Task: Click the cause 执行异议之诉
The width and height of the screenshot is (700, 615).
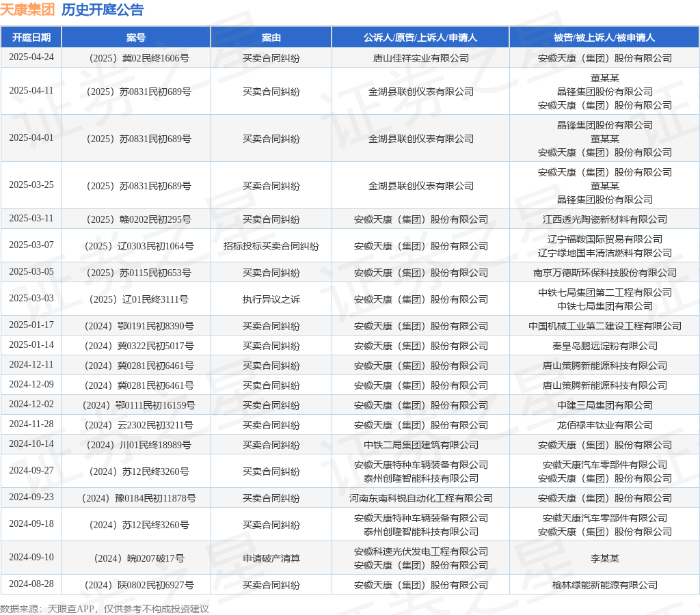Action: click(271, 299)
